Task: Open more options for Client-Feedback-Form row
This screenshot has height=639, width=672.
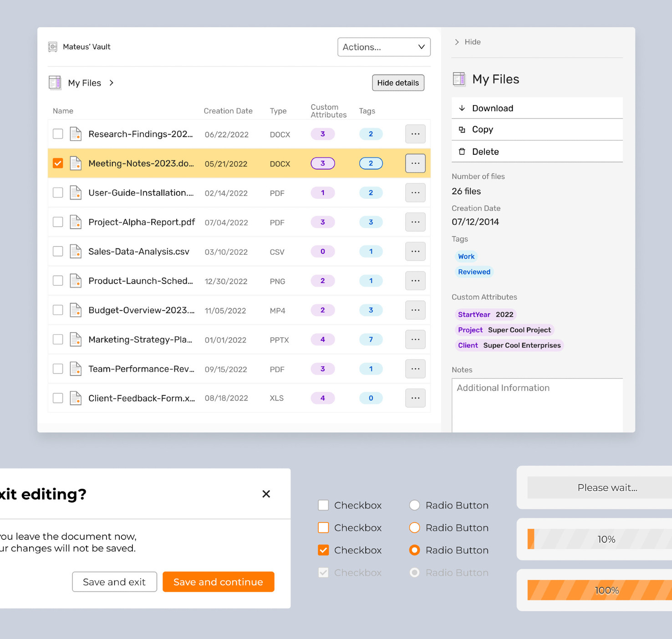Action: click(x=415, y=398)
